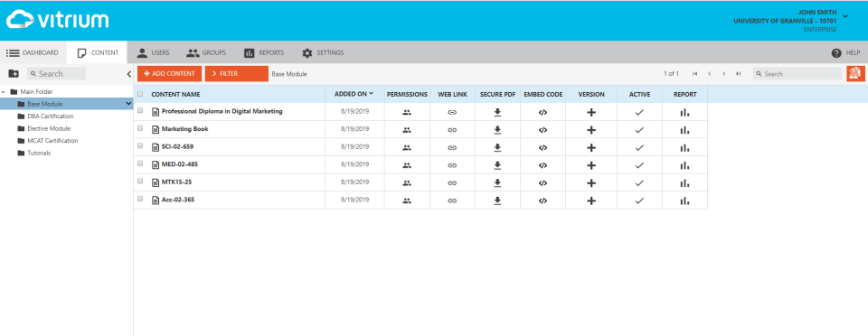
Task: Open Permissions for Professional Diploma in Digital Marketing
Action: click(407, 112)
